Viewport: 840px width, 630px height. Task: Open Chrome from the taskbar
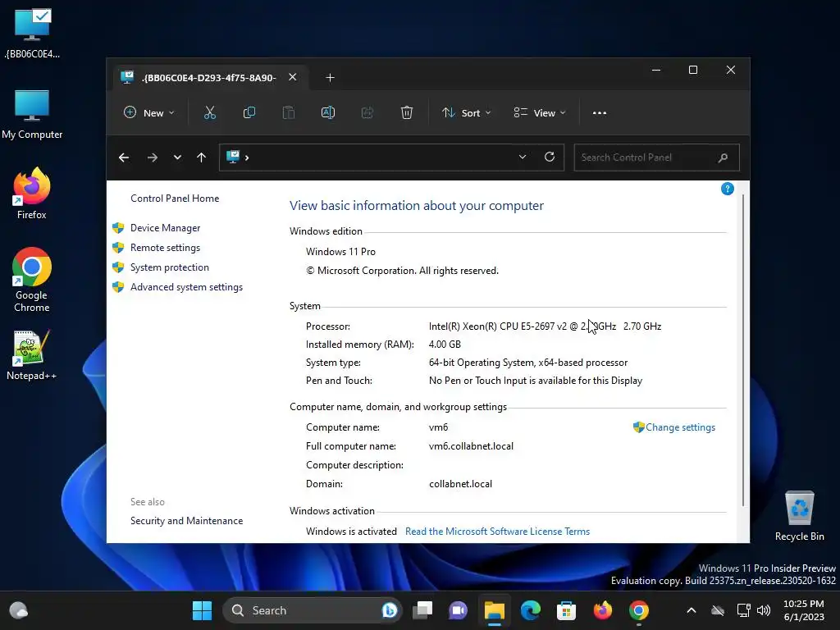pyautogui.click(x=638, y=610)
